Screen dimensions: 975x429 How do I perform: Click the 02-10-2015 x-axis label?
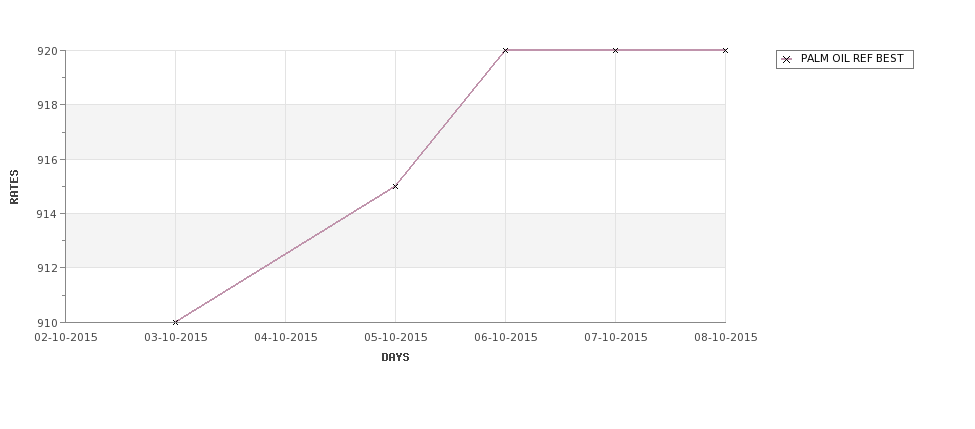tap(66, 338)
